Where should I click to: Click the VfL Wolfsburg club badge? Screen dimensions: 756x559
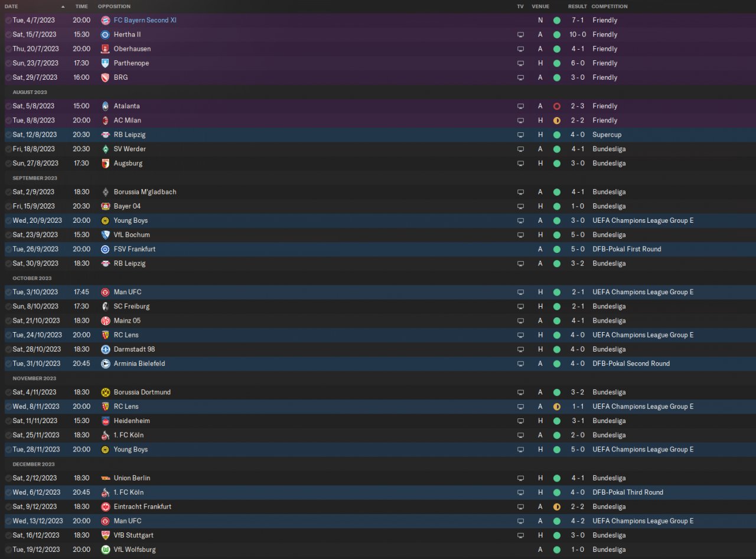[105, 550]
